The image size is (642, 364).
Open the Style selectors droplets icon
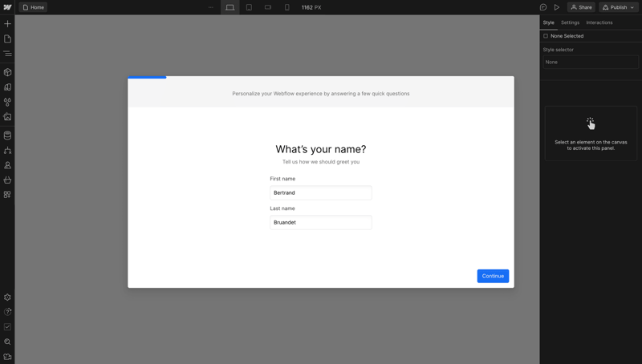tap(7, 102)
